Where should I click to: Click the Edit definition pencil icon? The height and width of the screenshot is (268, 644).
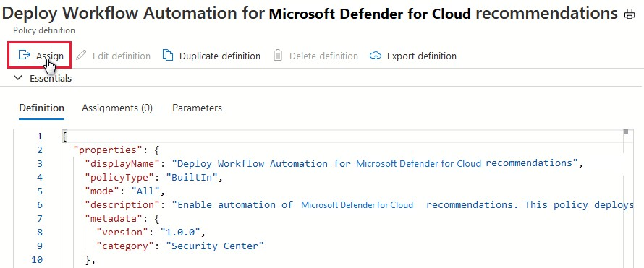click(81, 56)
